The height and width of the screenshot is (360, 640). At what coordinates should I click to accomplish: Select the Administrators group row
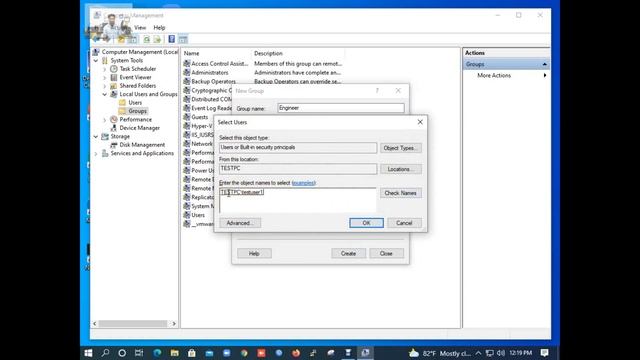[210, 73]
